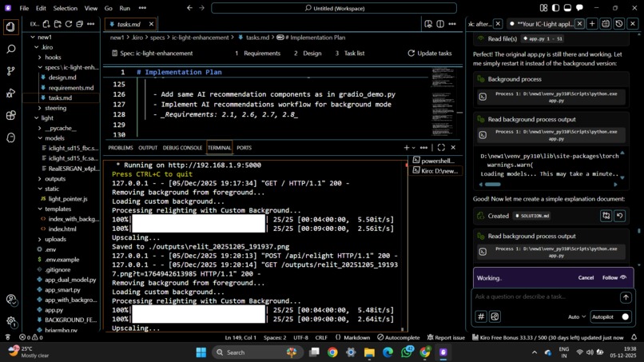Toggle Autocomplete in the status bar

coord(399,337)
